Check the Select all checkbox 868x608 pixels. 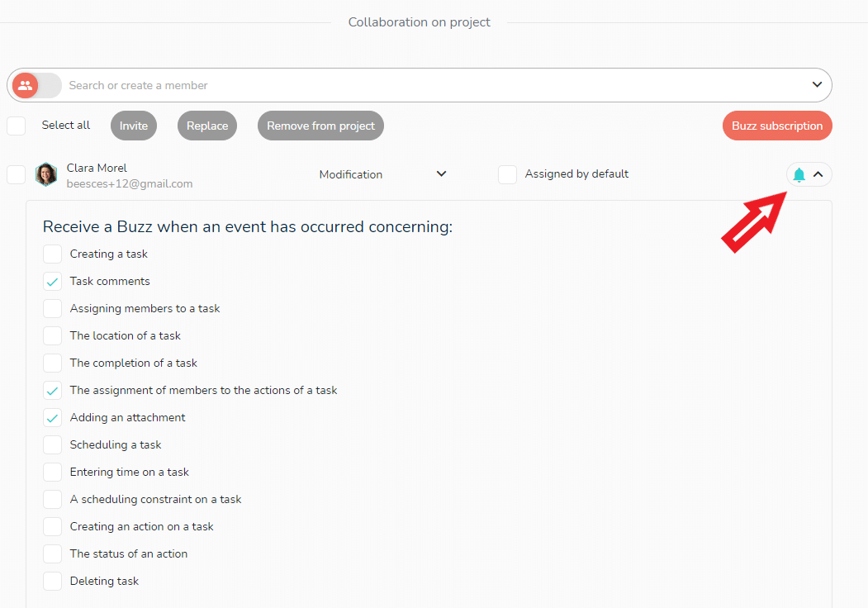16,126
